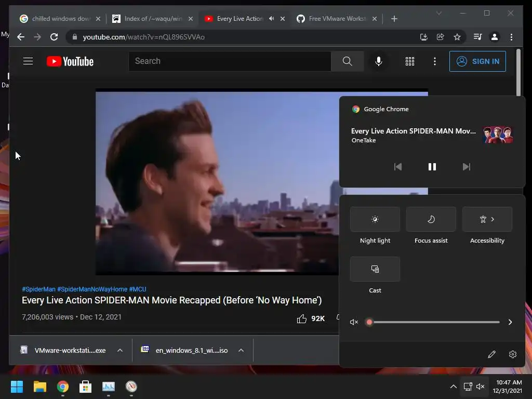
Task: Open audio output chevron next to volume
Action: click(x=510, y=322)
